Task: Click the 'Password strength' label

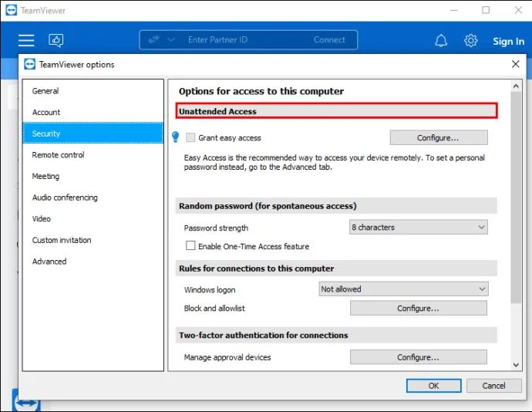Action: (216, 228)
